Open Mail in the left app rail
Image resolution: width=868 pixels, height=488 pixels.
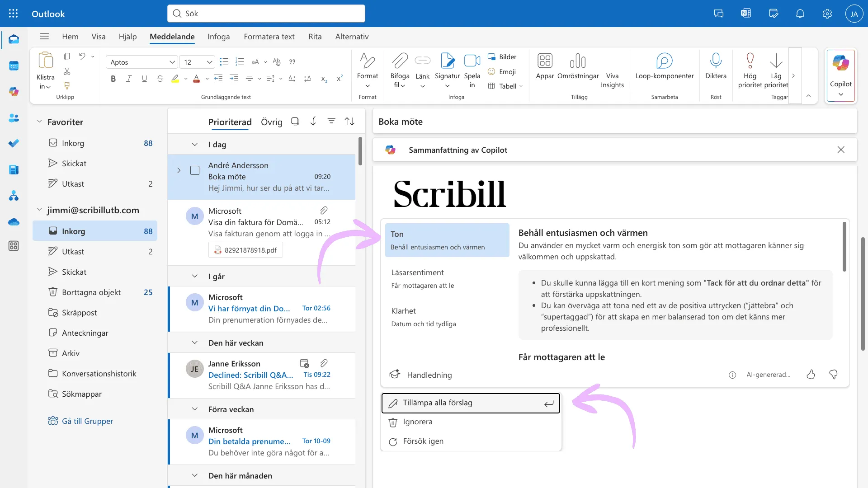pyautogui.click(x=14, y=40)
